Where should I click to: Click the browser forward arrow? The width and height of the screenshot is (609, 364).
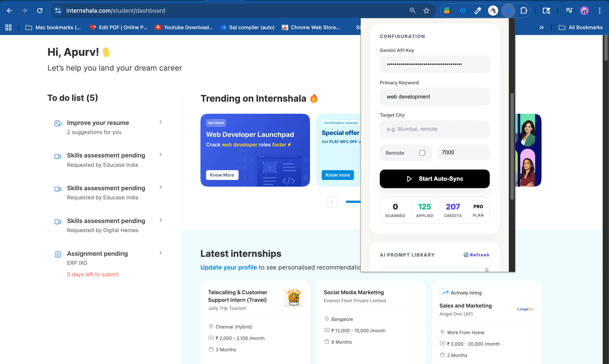tap(24, 11)
